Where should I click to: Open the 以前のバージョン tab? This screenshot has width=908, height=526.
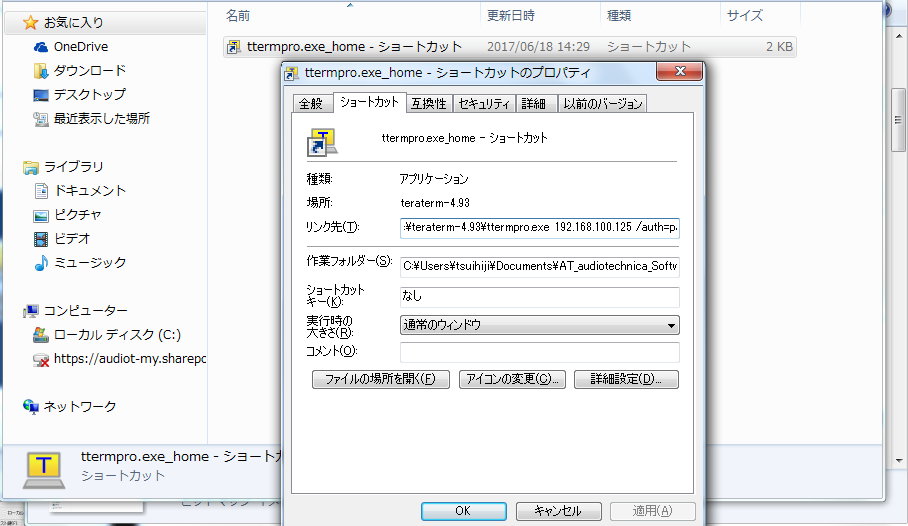coord(603,103)
